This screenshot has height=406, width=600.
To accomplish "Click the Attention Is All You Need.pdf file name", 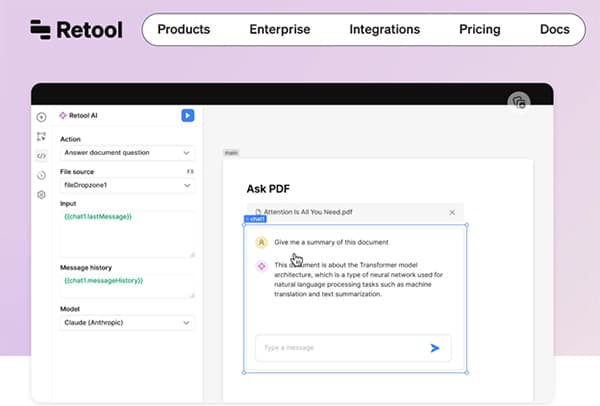I will pos(308,212).
